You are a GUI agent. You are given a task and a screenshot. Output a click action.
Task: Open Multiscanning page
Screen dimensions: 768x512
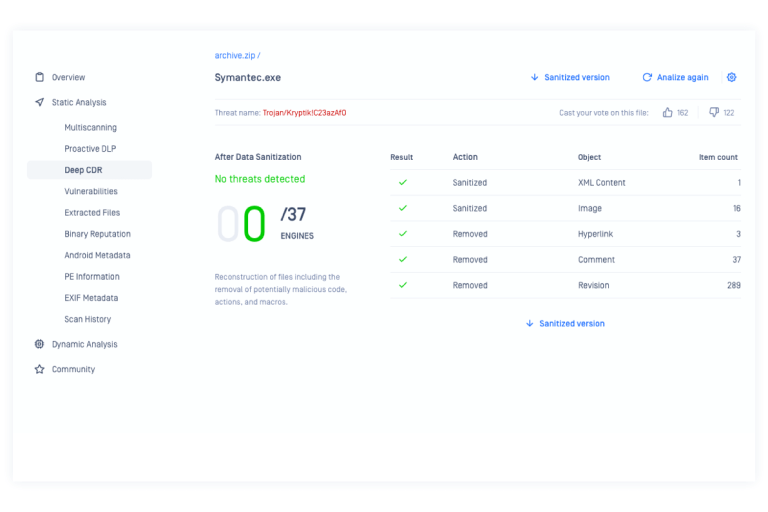(91, 127)
